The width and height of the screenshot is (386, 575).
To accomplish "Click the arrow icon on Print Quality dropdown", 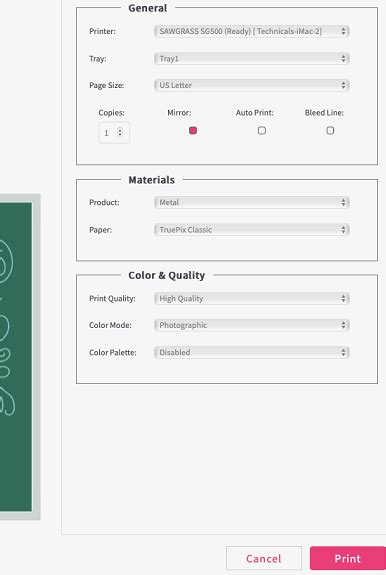I will pos(343,299).
